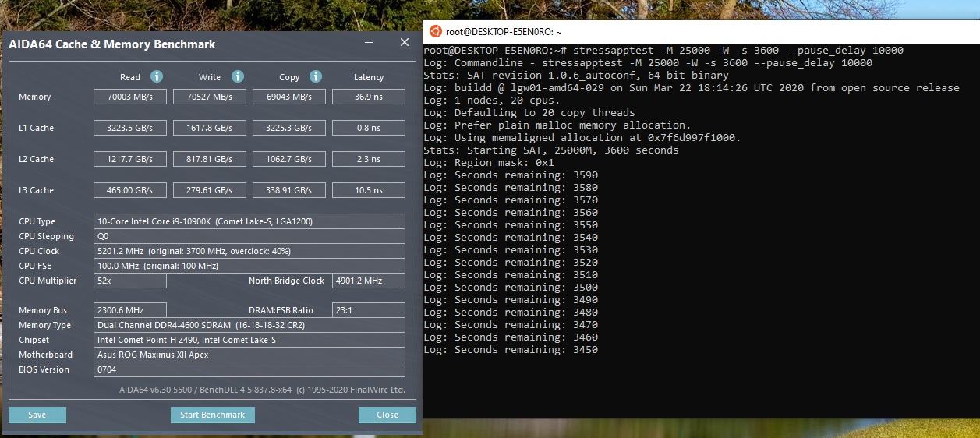Click the CPU Type field Core i9-10900K

249,221
